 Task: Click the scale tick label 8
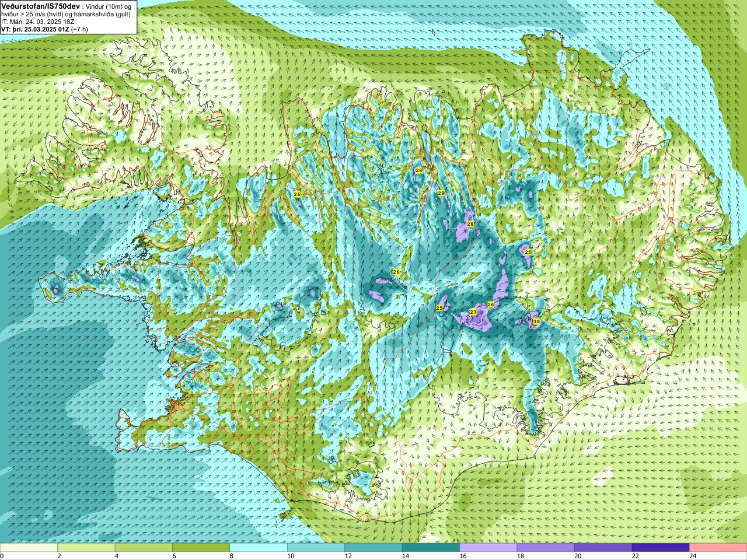click(232, 556)
